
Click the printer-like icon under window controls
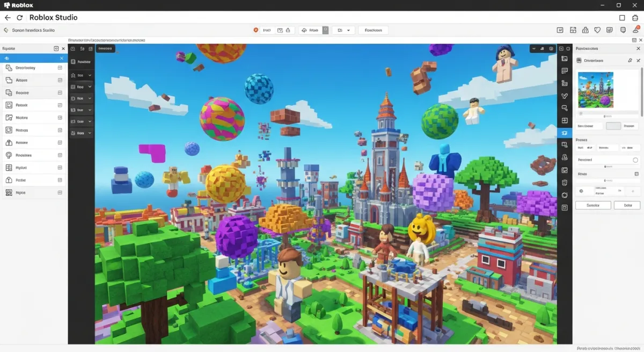[x=635, y=18]
